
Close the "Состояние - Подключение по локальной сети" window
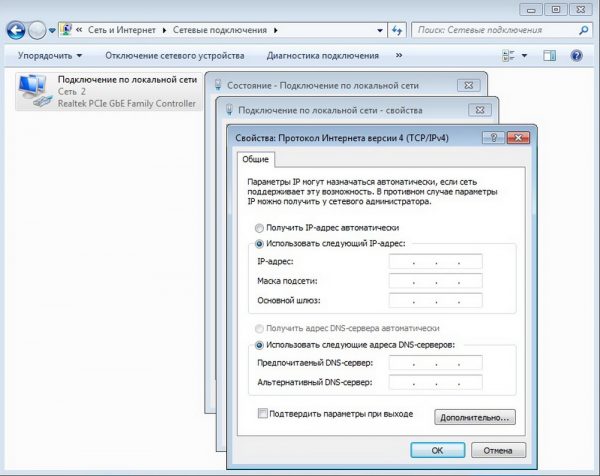pos(469,85)
